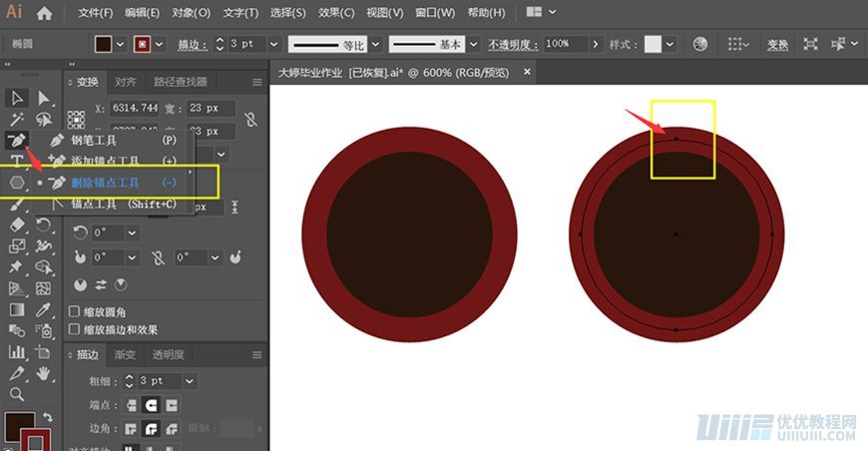Select the Mesh tool
The image size is (868, 451).
(43, 288)
